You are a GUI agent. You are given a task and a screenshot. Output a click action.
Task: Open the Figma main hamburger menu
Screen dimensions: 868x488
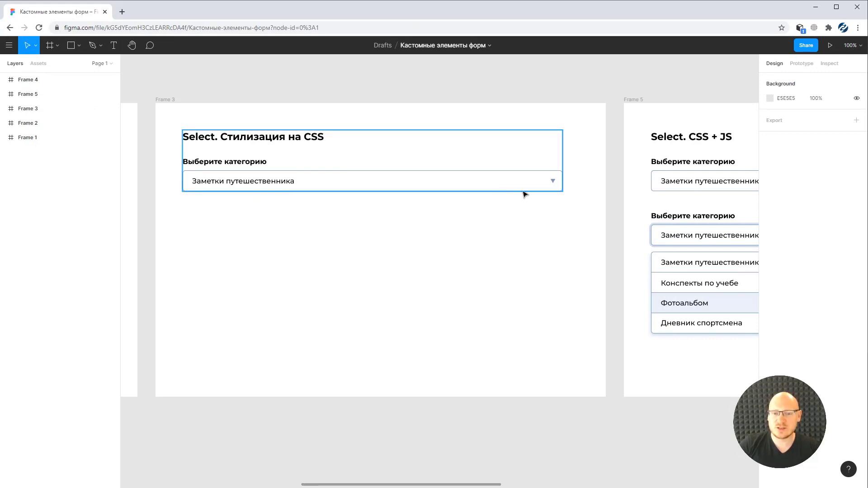coord(9,45)
